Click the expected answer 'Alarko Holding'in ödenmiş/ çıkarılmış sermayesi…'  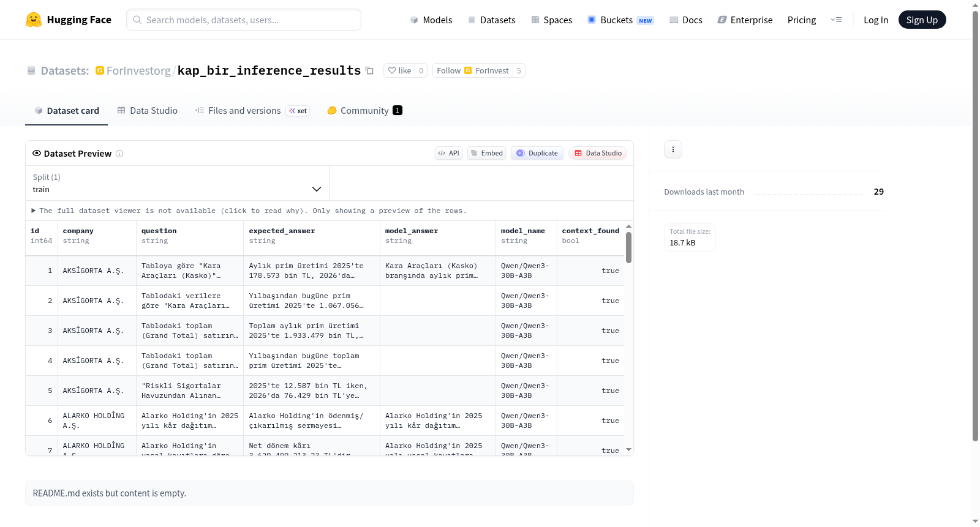[312, 420]
